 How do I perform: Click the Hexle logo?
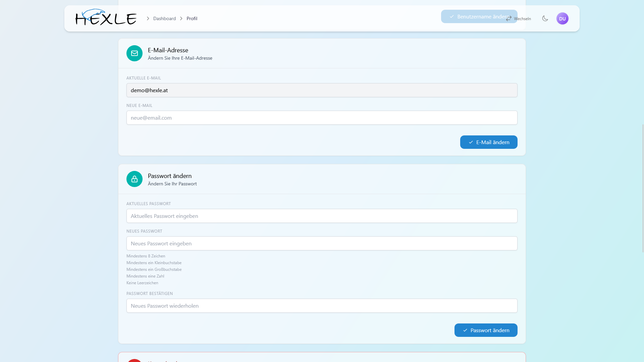106,17
